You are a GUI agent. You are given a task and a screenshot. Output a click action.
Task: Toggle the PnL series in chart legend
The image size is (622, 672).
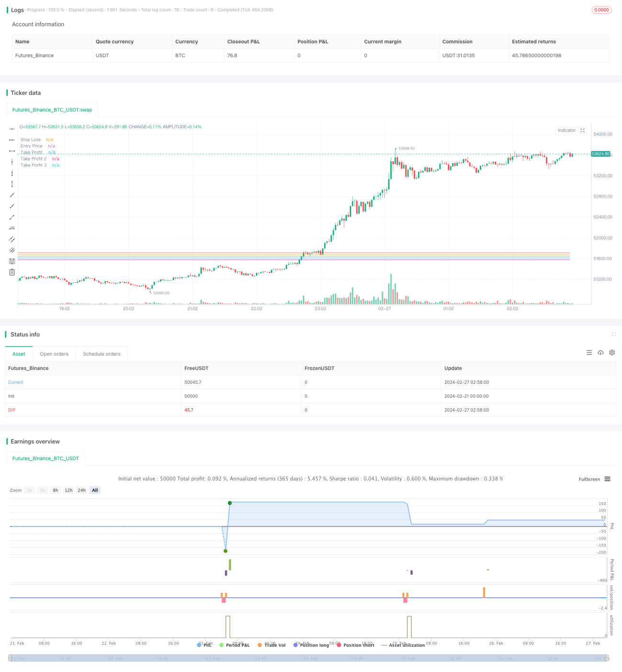[x=204, y=645]
